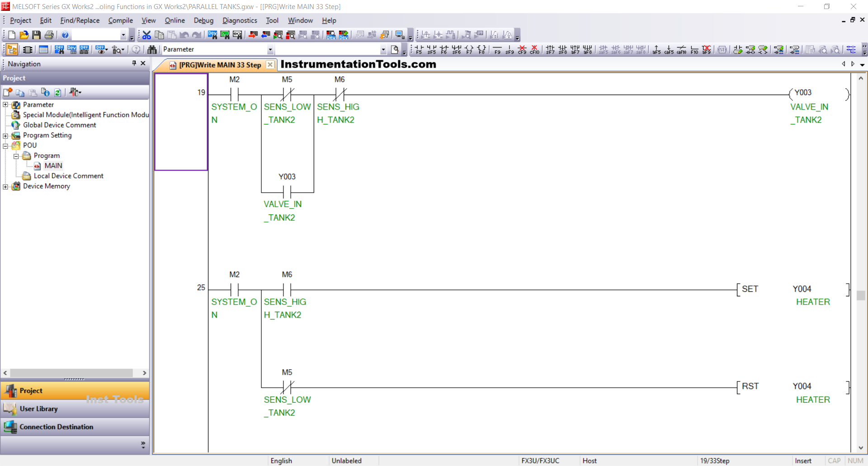Screen dimensions: 868x466
Task: Select Global Device Comment tree item
Action: 59,125
